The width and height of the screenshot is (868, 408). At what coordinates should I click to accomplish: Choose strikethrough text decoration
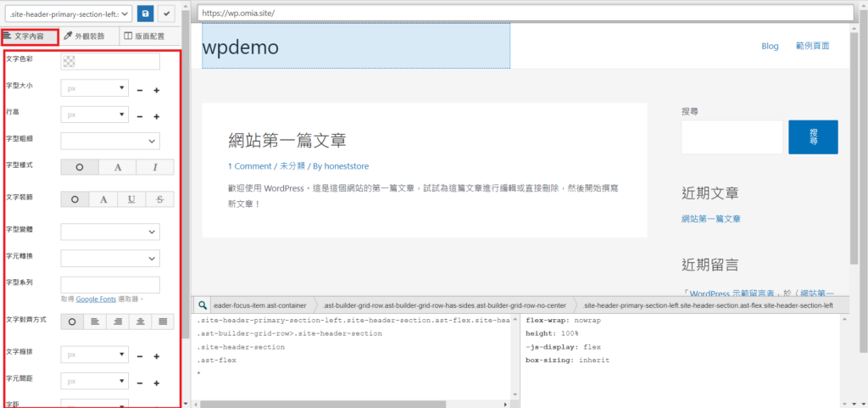point(159,199)
